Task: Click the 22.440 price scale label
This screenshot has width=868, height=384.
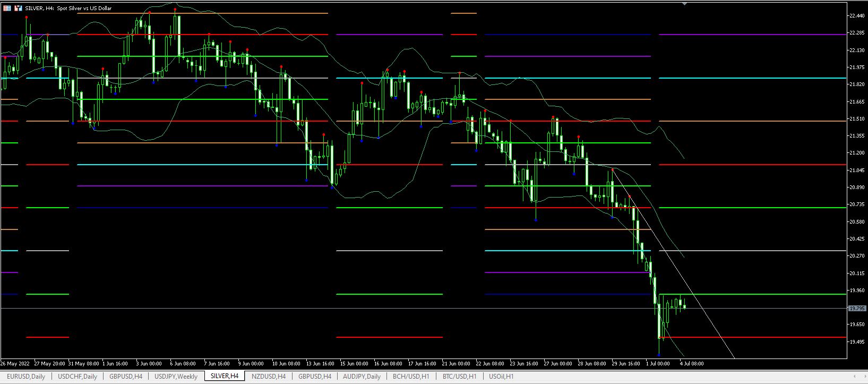Action: (857, 16)
